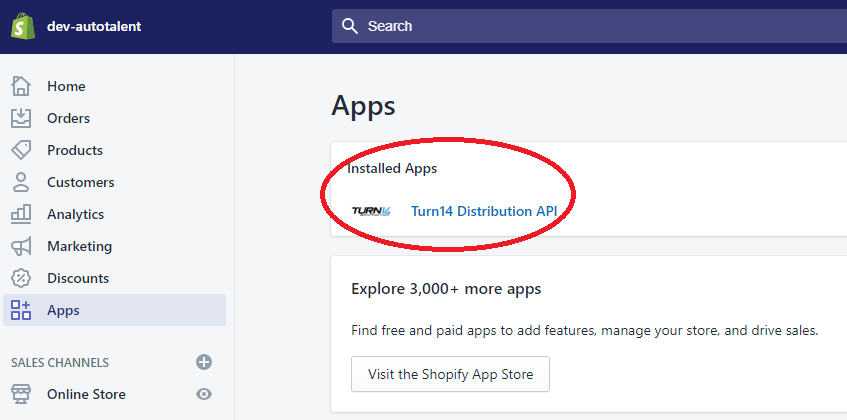The image size is (847, 420).
Task: Click the magnifying glass search icon
Action: [350, 26]
